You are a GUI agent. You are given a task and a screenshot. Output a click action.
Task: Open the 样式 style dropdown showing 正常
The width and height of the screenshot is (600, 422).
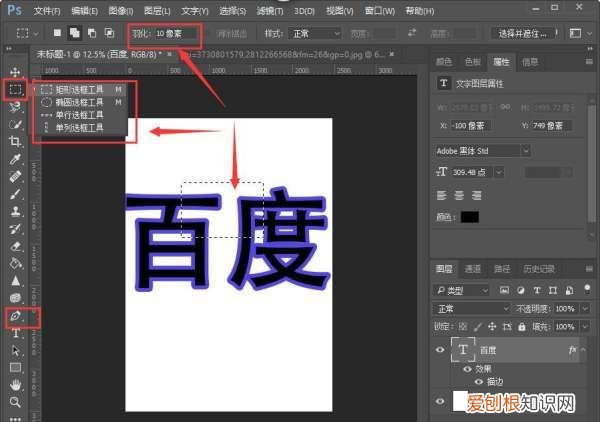[315, 34]
